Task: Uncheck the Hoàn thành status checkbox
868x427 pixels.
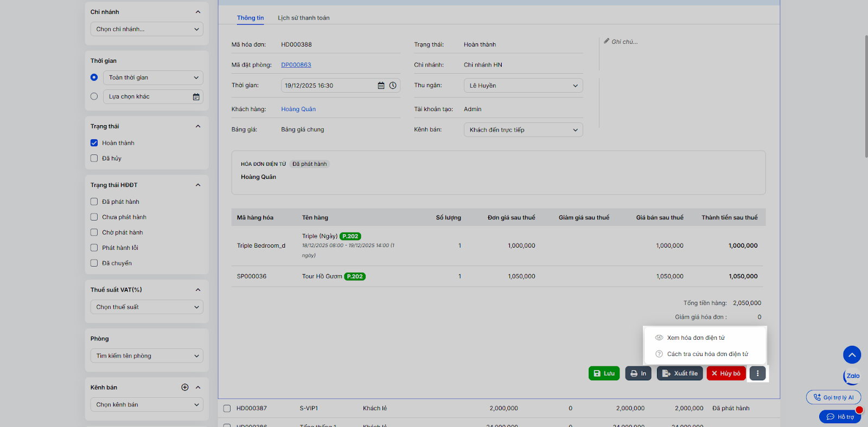Action: pyautogui.click(x=94, y=143)
